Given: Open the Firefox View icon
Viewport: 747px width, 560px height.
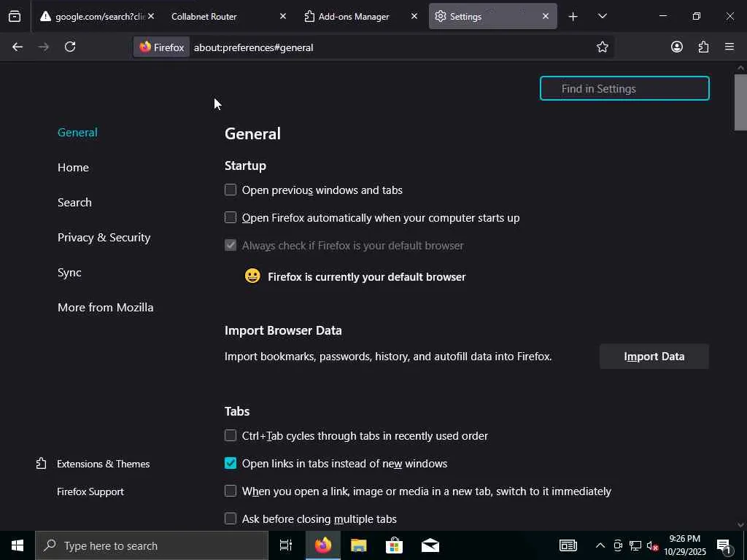Looking at the screenshot, I should (x=15, y=16).
